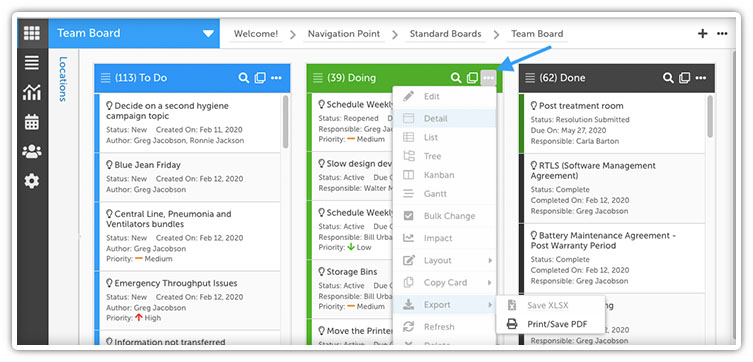Choose Print/Save PDF export option
The width and height of the screenshot is (753, 362).
[550, 325]
